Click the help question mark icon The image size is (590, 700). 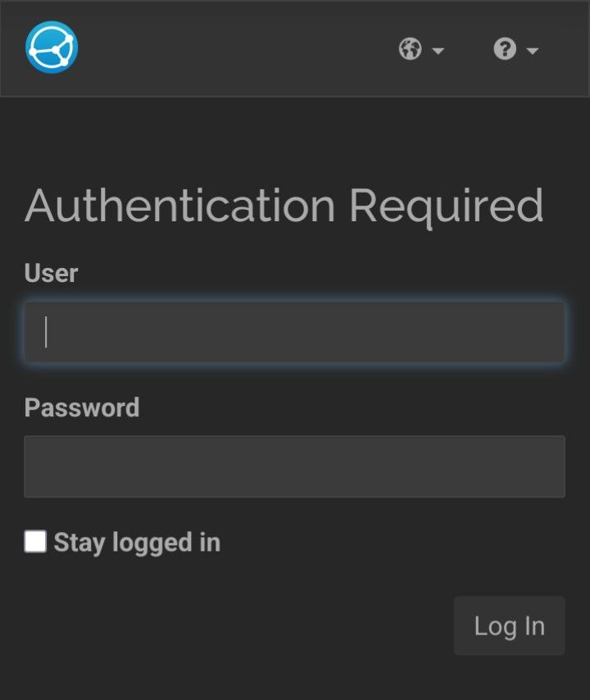click(x=505, y=48)
